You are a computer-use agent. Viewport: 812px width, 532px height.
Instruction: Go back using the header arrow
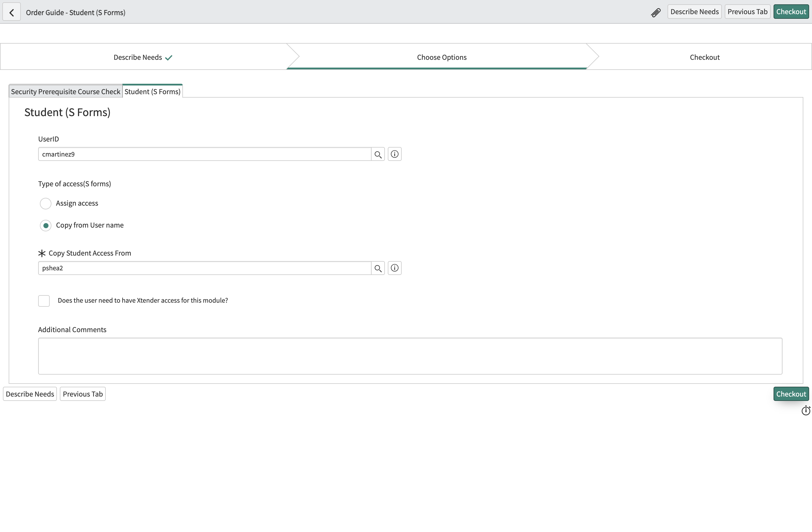12,12
